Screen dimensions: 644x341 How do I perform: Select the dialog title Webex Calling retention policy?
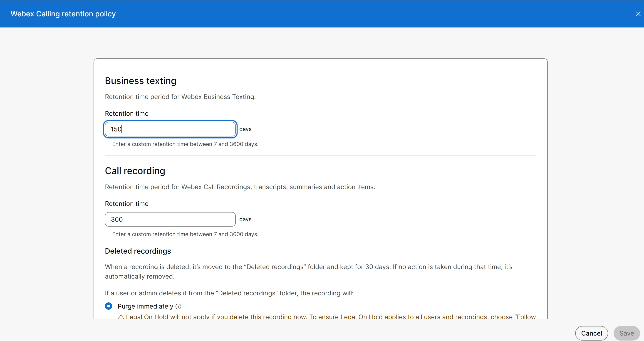[63, 14]
